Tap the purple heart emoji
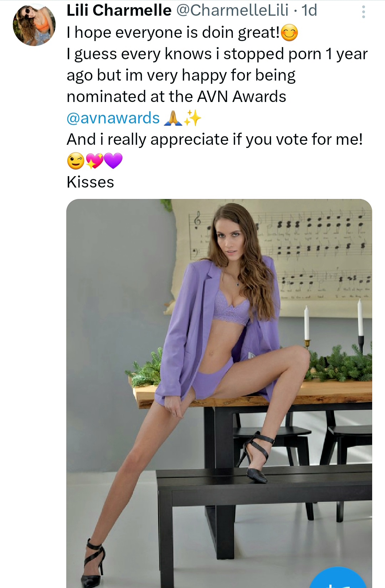The height and width of the screenshot is (588, 385). pos(113,161)
